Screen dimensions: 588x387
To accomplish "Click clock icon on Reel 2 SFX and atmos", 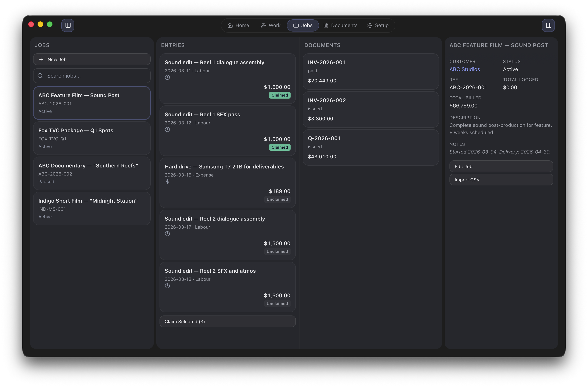I will coord(167,286).
